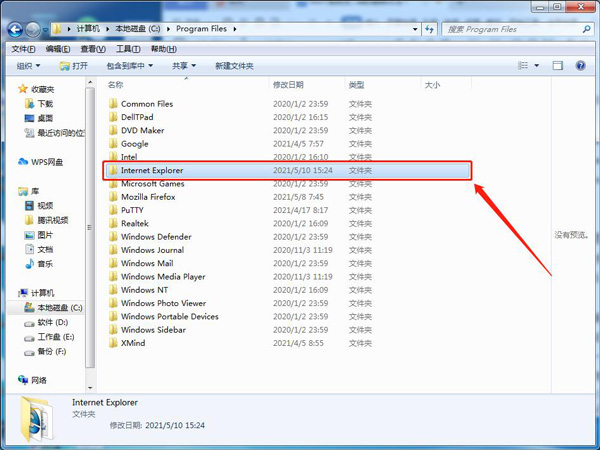The image size is (600, 450).
Task: Open the recent pages dropdown beside Forward
Action: coord(46,30)
